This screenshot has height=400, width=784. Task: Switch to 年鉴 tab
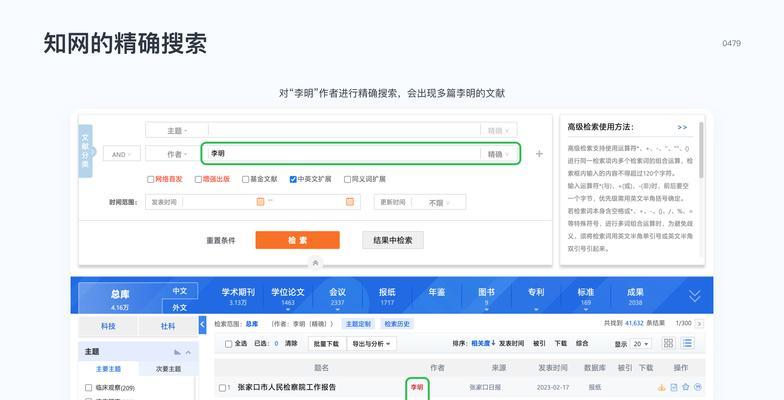[436, 292]
